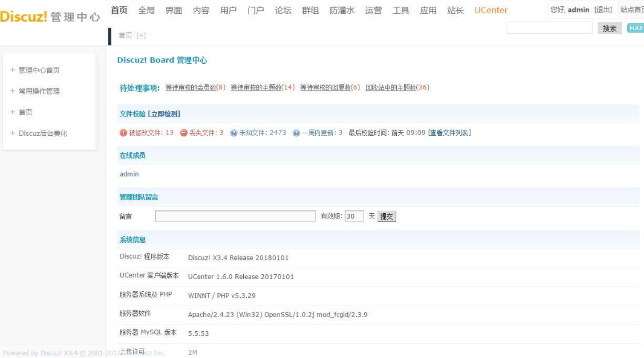644x358 pixels.
Task: Focus the 留言 message input field
Action: pyautogui.click(x=235, y=216)
